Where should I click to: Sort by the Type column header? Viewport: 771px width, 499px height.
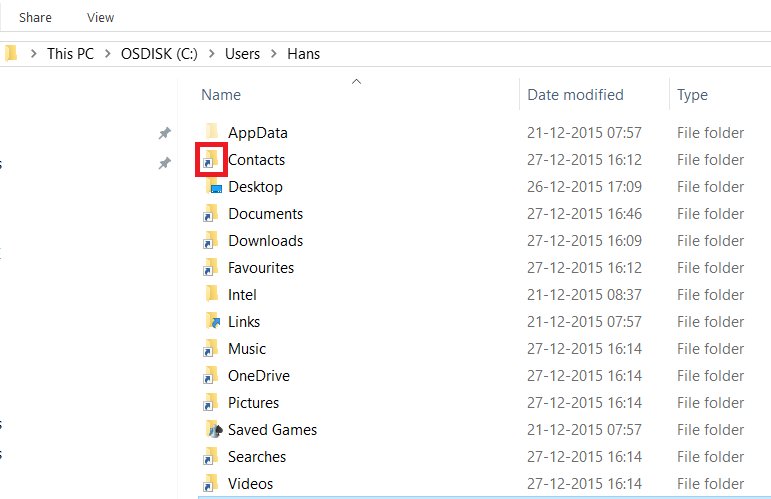click(x=692, y=94)
